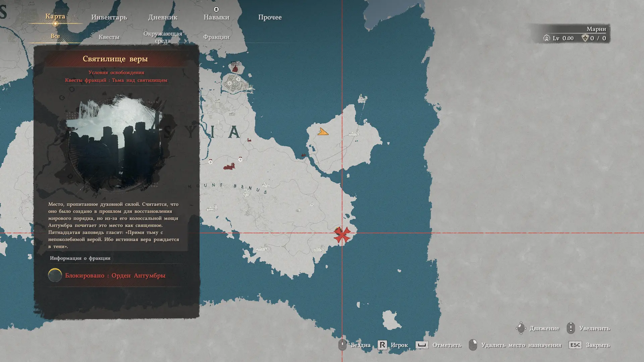This screenshot has height=362, width=644.
Task: Click the red ship icon near the strait
Action: pos(304,155)
